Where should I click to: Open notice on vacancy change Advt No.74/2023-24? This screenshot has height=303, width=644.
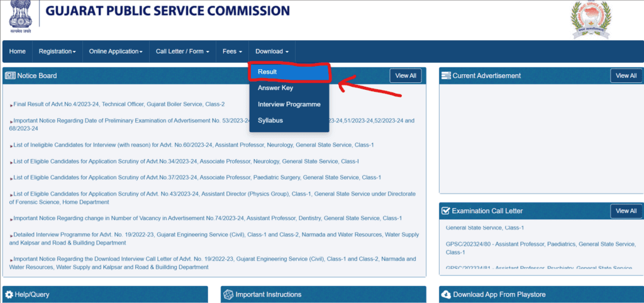(x=208, y=218)
